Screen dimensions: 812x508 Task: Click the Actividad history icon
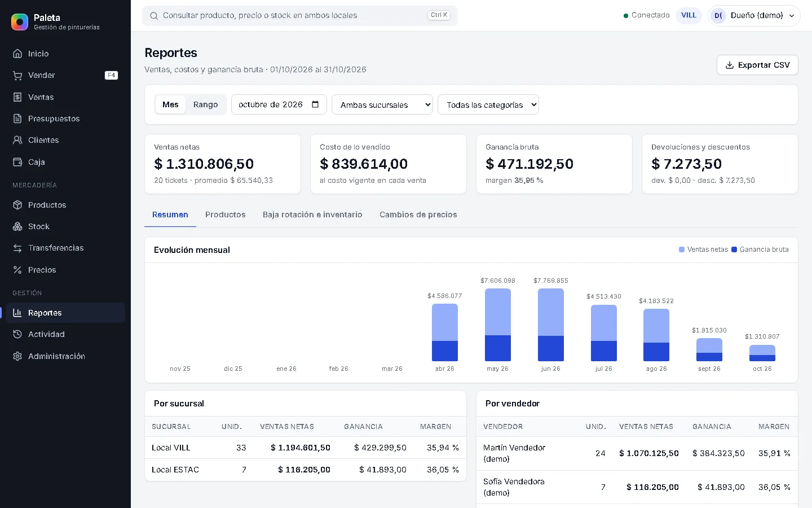point(17,334)
